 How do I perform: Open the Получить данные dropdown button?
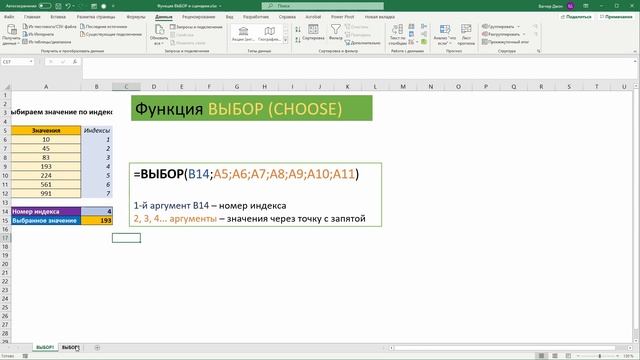11,34
